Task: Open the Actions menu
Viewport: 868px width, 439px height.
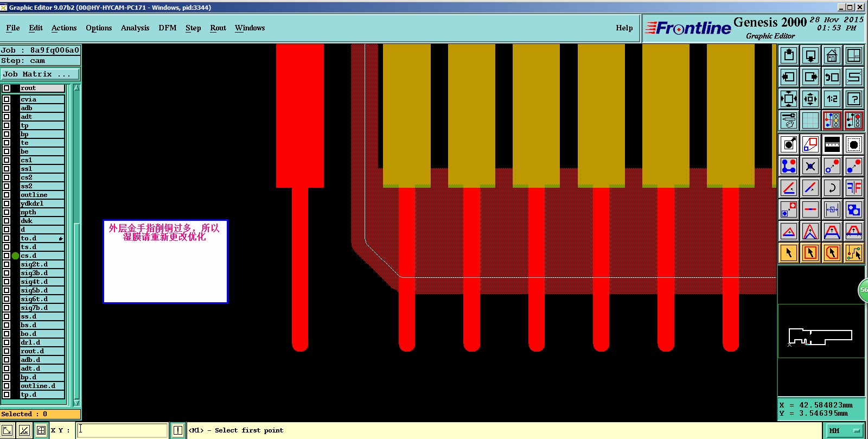Action: pos(64,28)
